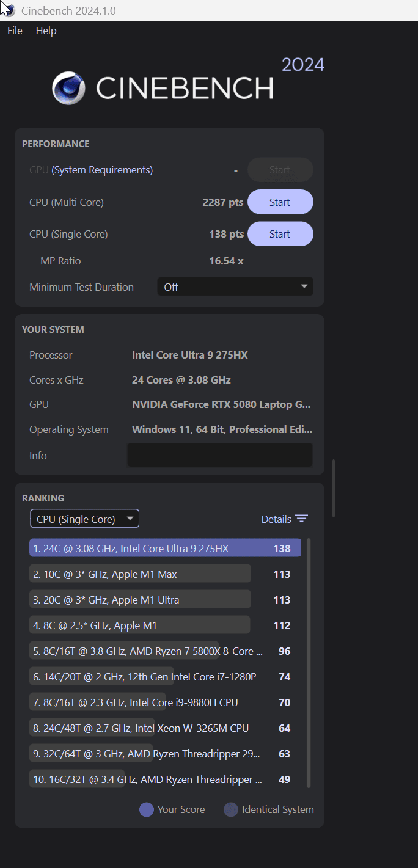
Task: Select ranking row 10. 16C/32T Threadripper
Action: pyautogui.click(x=165, y=779)
